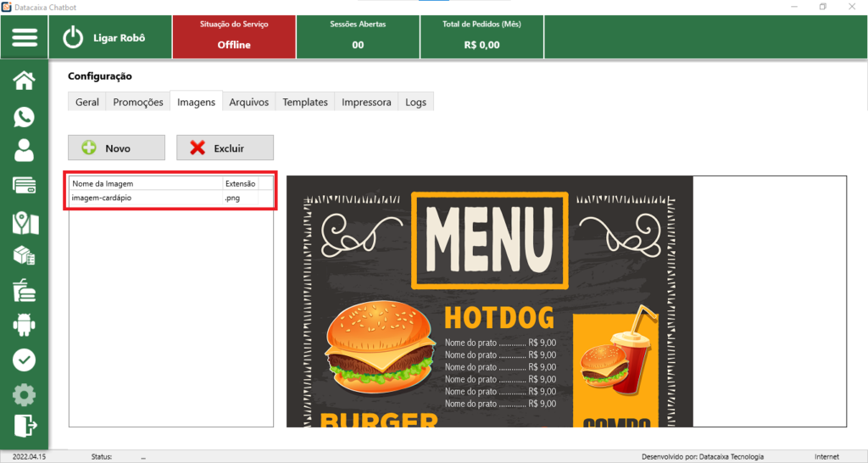Select the payment card icon in the sidebar
This screenshot has width=868, height=463.
pyautogui.click(x=25, y=186)
